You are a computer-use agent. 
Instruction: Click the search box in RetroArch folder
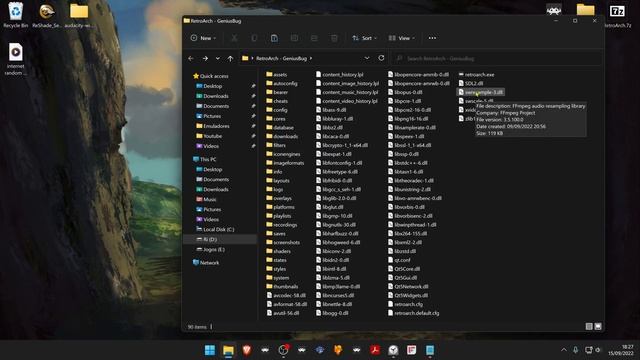coord(497,58)
